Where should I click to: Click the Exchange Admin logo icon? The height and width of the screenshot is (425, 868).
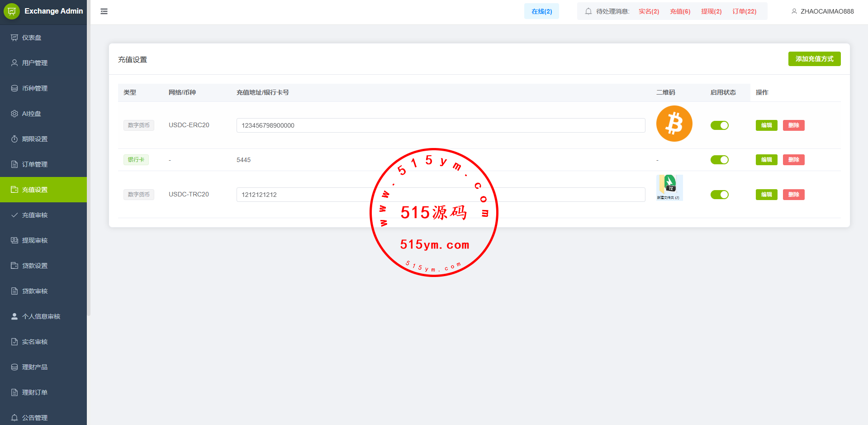click(x=12, y=11)
